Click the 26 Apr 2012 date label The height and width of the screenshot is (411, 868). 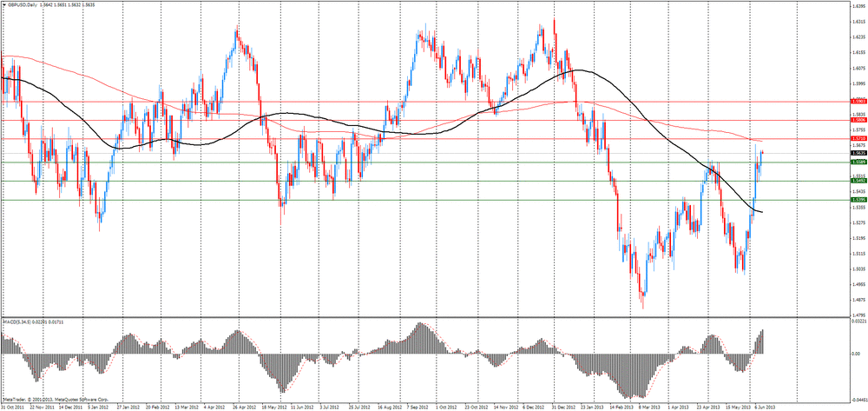point(243,406)
